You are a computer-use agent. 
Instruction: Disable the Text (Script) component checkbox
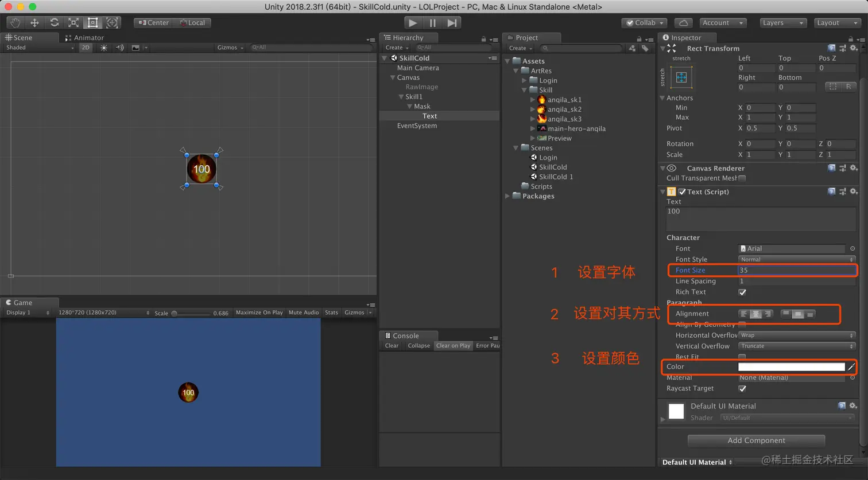pyautogui.click(x=683, y=192)
